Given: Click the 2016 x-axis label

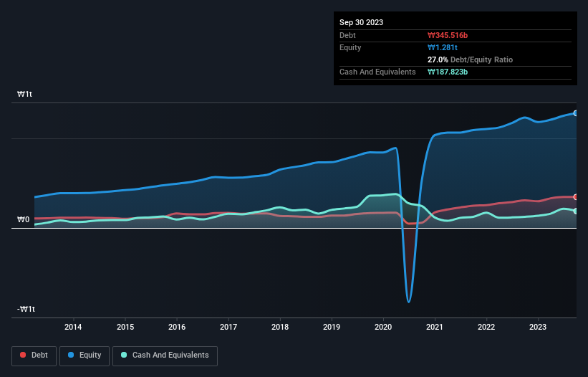Looking at the screenshot, I should tap(177, 327).
